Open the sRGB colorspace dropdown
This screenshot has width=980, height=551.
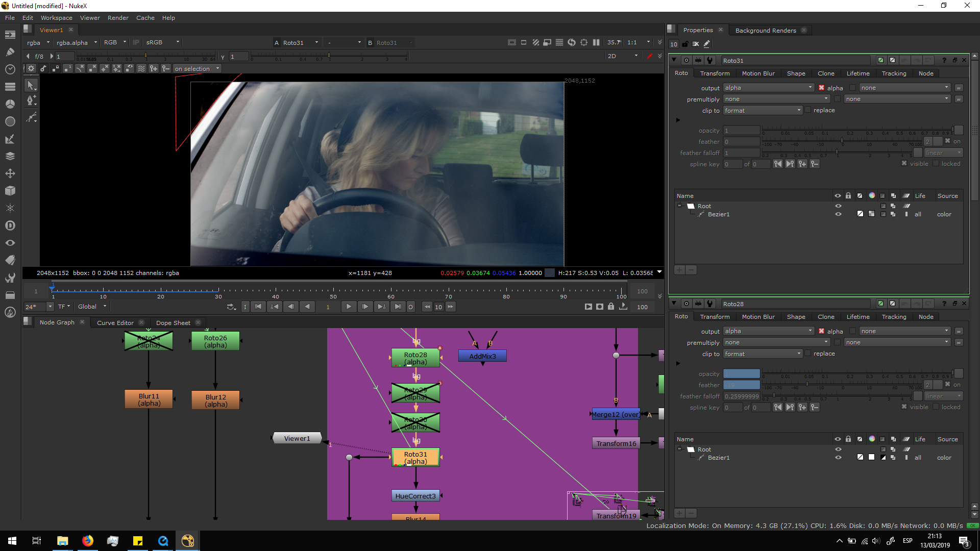click(x=162, y=42)
